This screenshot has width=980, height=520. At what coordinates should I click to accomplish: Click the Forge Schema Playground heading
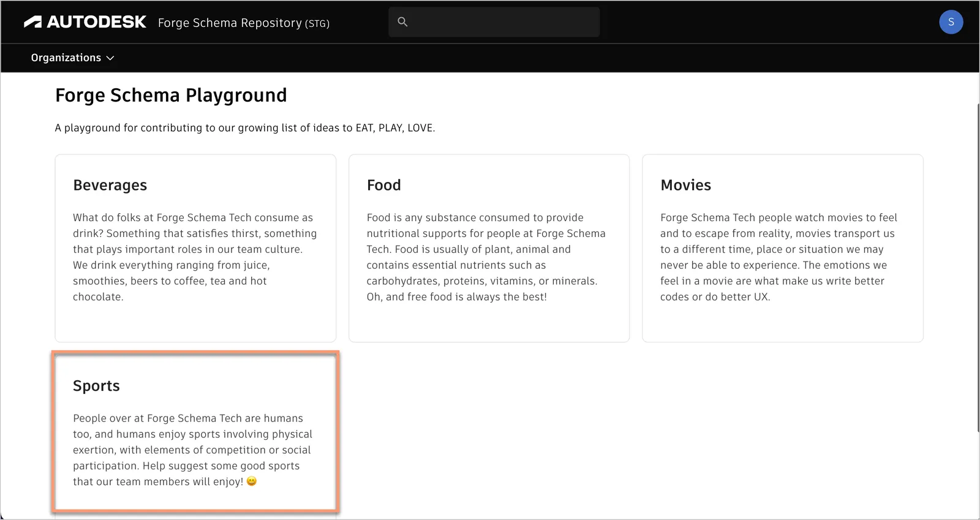tap(171, 96)
